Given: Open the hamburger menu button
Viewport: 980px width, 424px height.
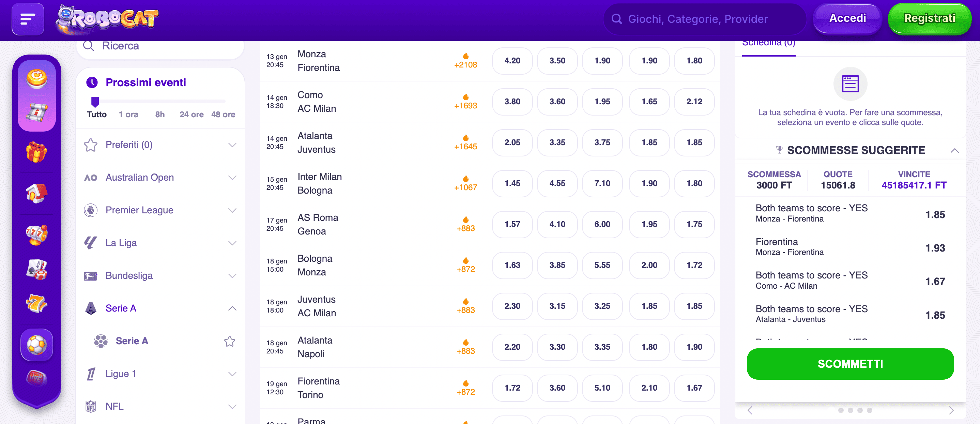Looking at the screenshot, I should [28, 19].
